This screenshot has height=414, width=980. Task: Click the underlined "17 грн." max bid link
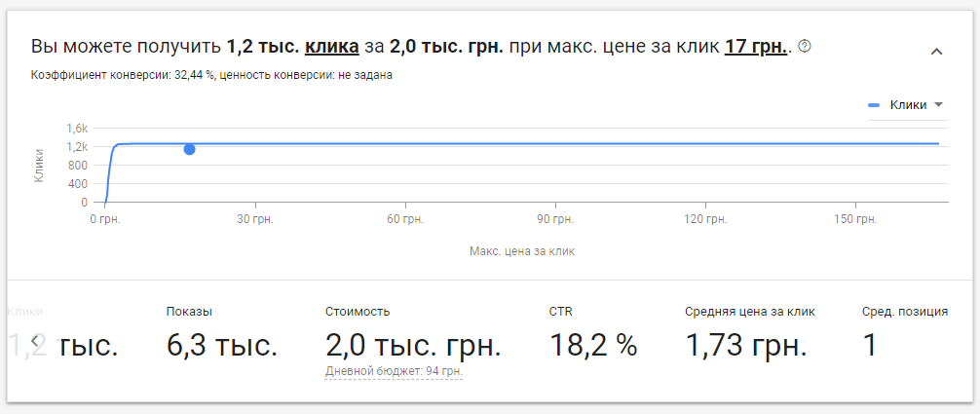tap(757, 46)
